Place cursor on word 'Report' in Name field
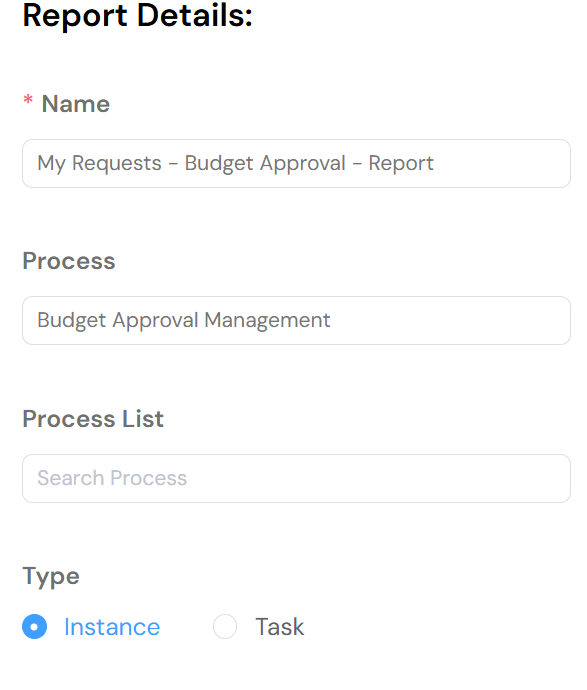 click(401, 164)
